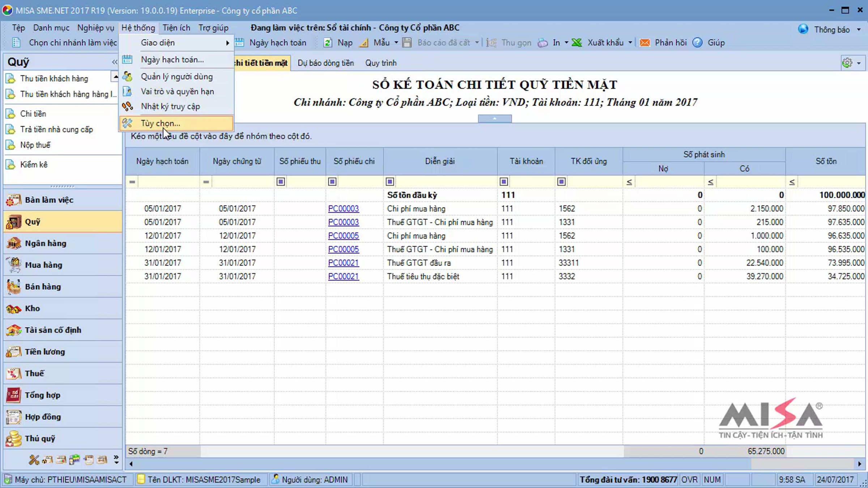Click the report settings gear icon
This screenshot has width=868, height=488.
pos(847,63)
